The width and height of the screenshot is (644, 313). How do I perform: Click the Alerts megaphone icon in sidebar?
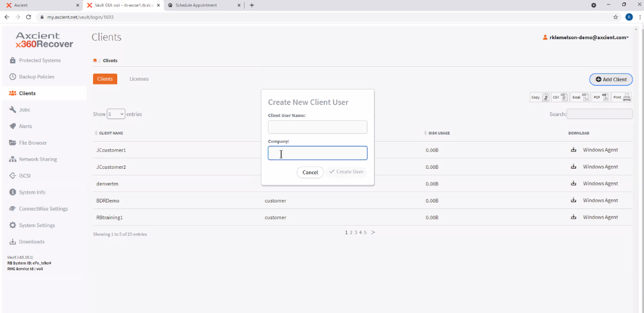tap(13, 126)
